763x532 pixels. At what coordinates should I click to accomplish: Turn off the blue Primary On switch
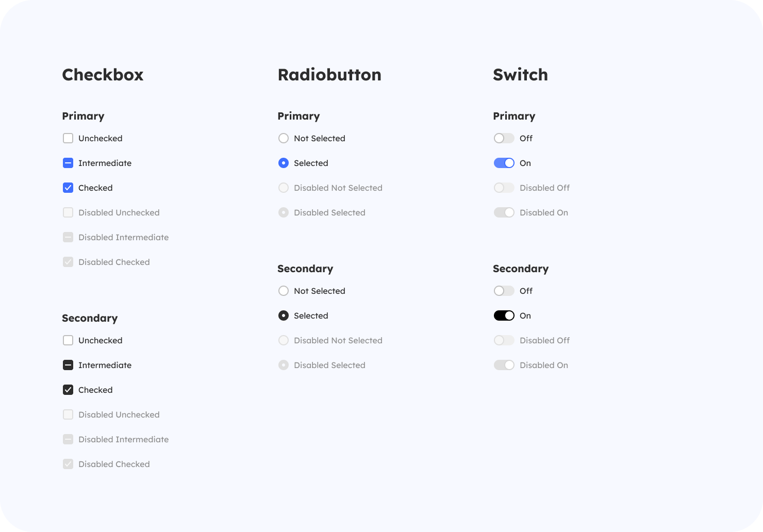(x=504, y=163)
